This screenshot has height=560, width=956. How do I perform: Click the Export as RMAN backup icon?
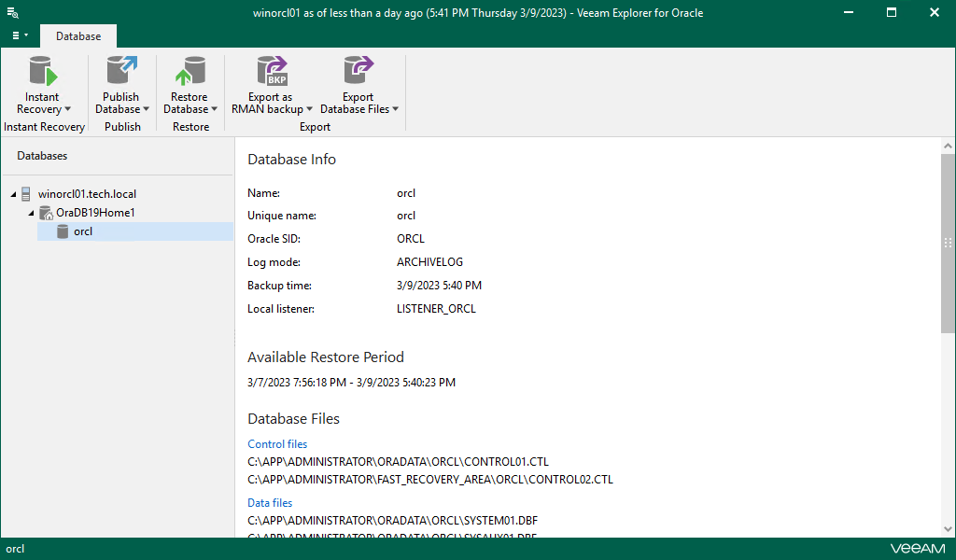[x=271, y=72]
